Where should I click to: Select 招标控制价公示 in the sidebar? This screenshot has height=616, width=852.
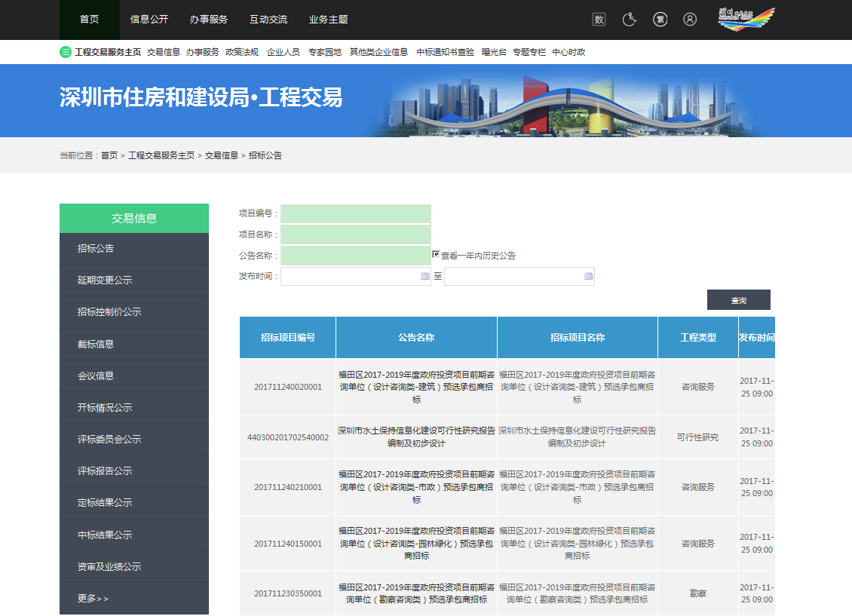pos(134,312)
